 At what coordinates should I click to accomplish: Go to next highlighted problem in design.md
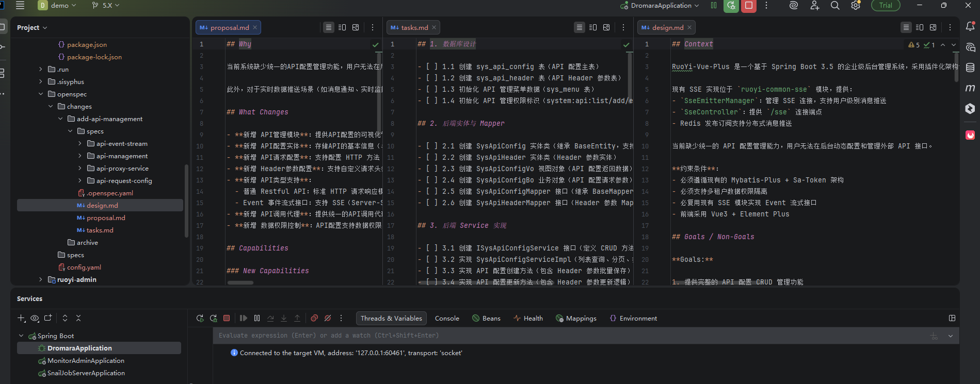(x=954, y=45)
